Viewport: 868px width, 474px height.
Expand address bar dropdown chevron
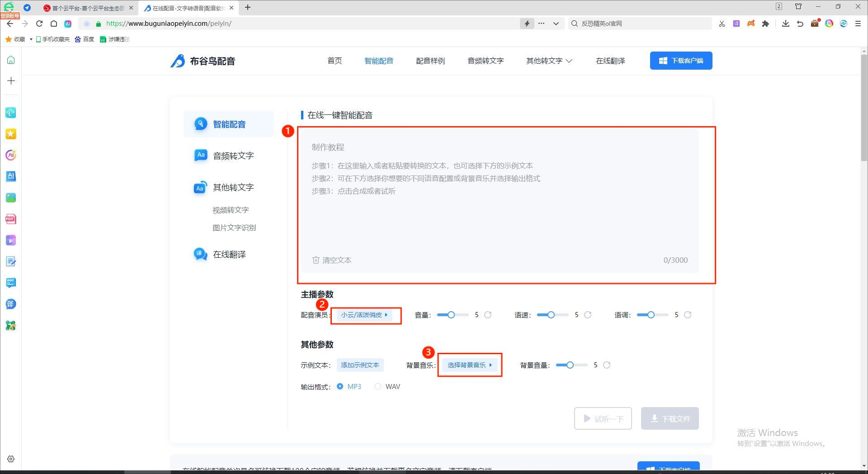(556, 24)
